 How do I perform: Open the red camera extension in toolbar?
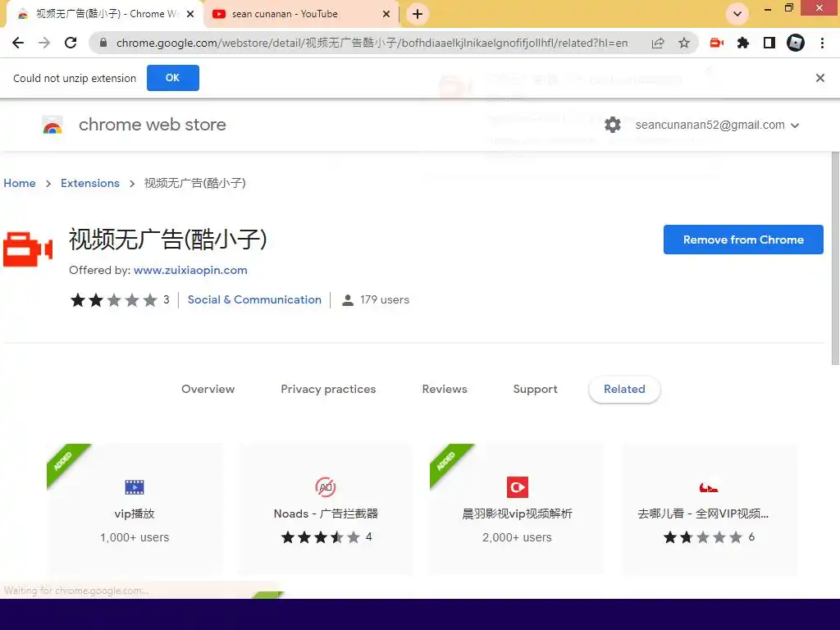click(717, 43)
